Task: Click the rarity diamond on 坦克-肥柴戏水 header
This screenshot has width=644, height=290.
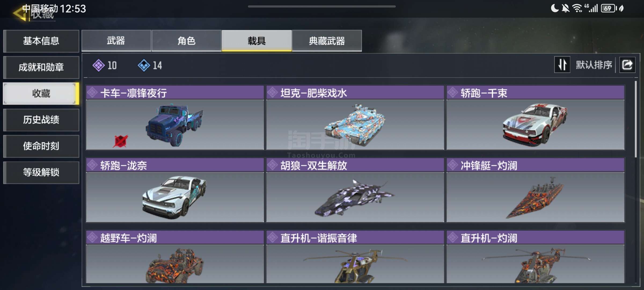Action: point(272,93)
